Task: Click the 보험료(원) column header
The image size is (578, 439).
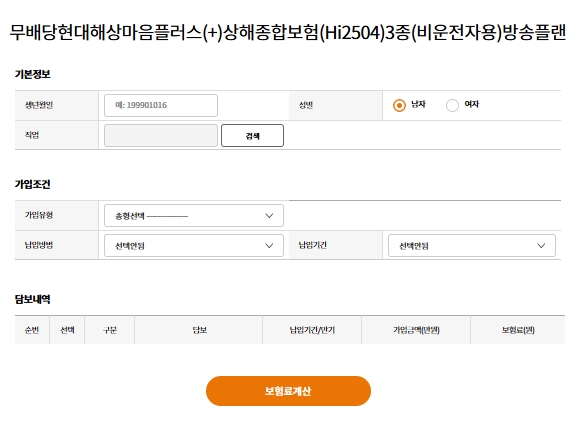Action: coord(518,330)
